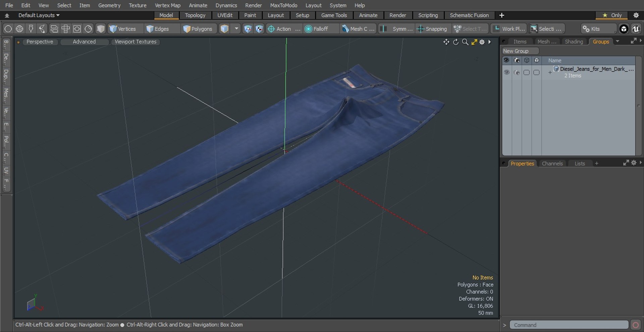Screen dimensions: 644x332
Task: Click the New Group button
Action: click(520, 51)
